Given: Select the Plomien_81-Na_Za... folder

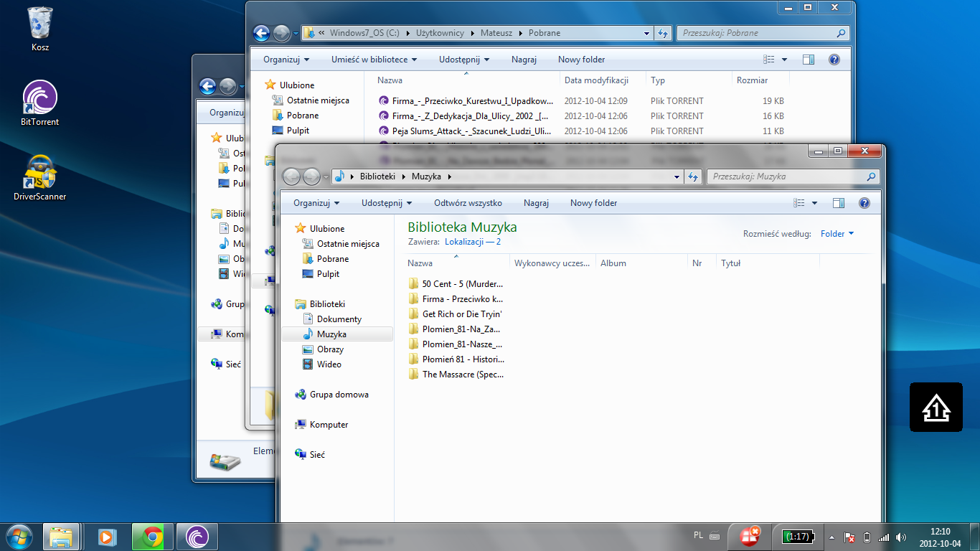Looking at the screenshot, I should click(456, 329).
